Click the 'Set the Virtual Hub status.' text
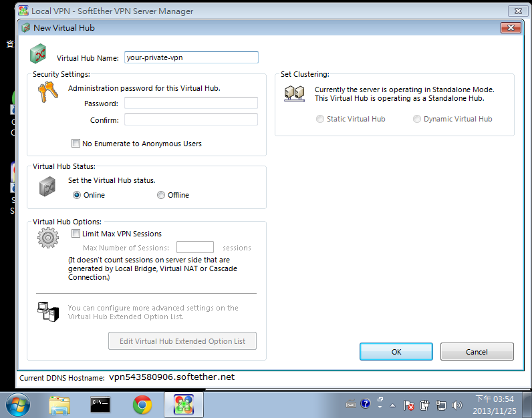 coord(112,180)
